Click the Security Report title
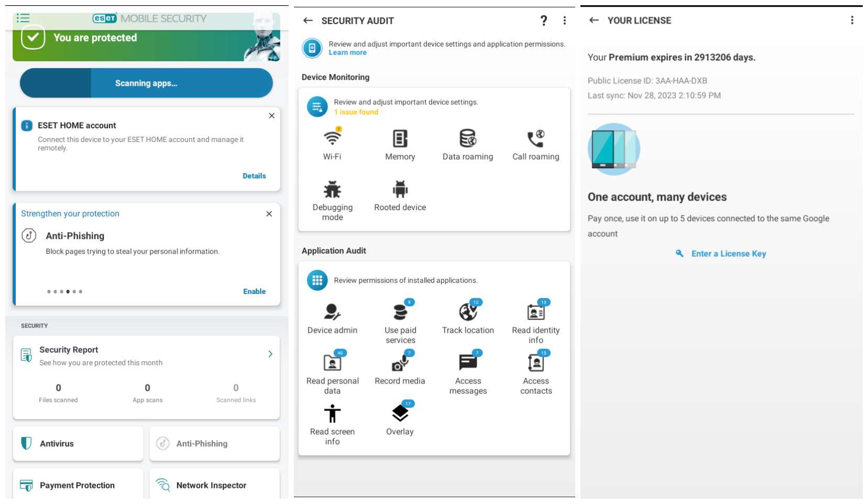The height and width of the screenshot is (504, 868). (69, 350)
